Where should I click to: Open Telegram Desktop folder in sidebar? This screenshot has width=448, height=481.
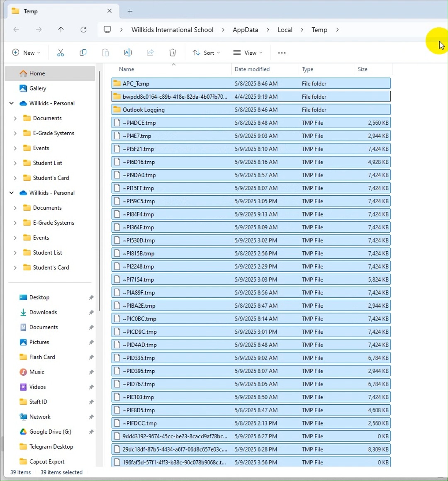51,447
